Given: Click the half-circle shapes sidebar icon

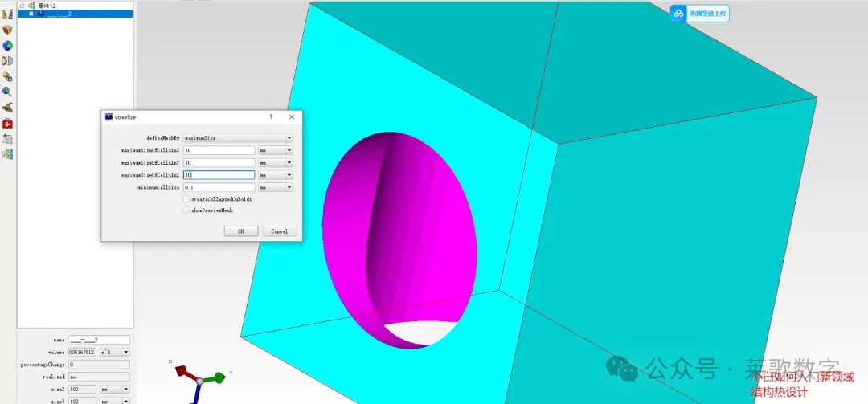Looking at the screenshot, I should [x=7, y=61].
